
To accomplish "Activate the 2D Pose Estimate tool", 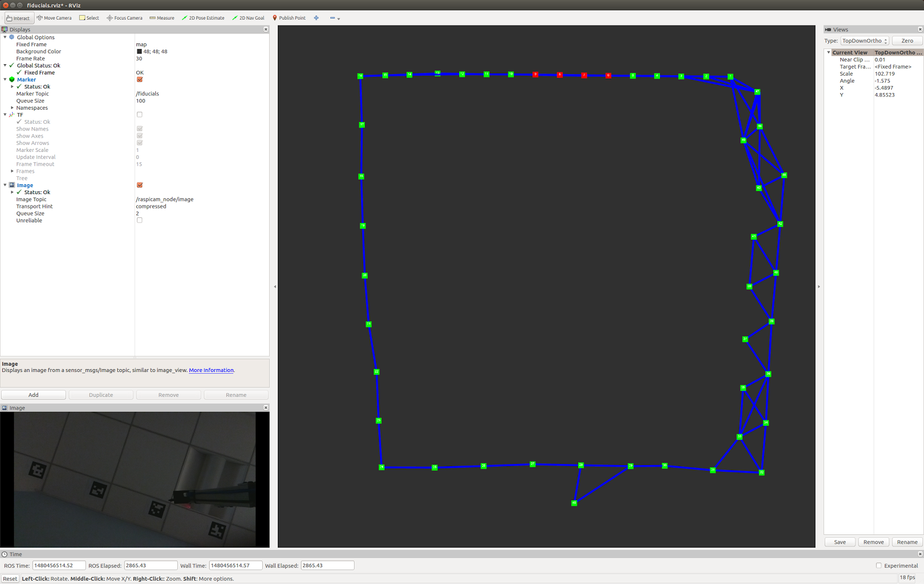I will [x=203, y=18].
